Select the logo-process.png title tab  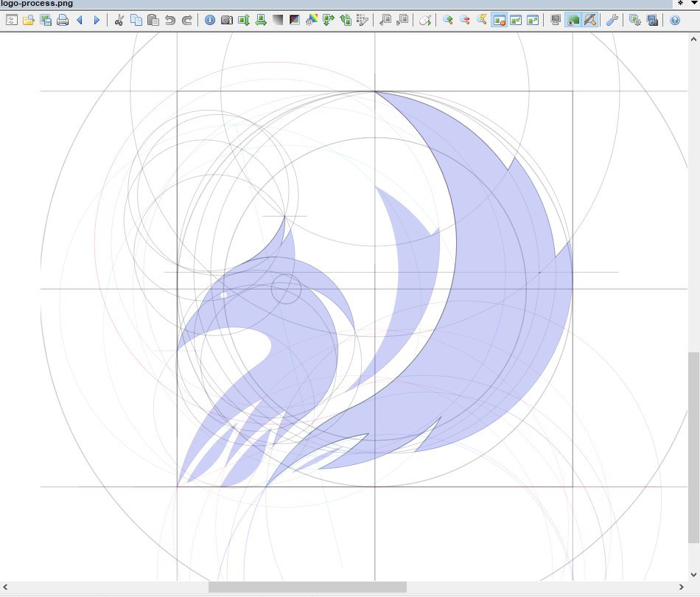37,4
